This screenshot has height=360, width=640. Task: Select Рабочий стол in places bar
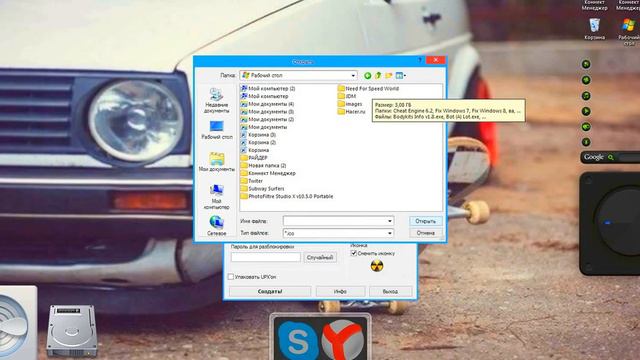[x=217, y=131]
